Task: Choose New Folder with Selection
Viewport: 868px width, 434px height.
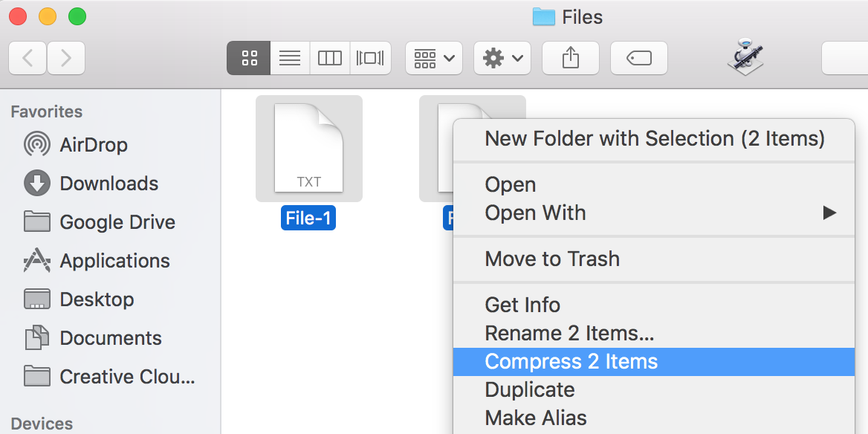Action: [x=654, y=139]
